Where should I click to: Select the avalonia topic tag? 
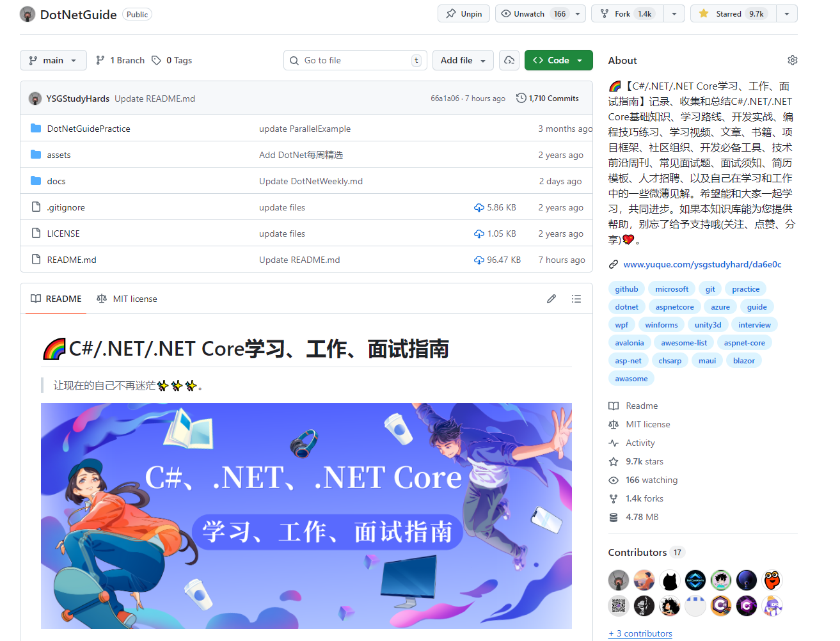click(x=630, y=343)
